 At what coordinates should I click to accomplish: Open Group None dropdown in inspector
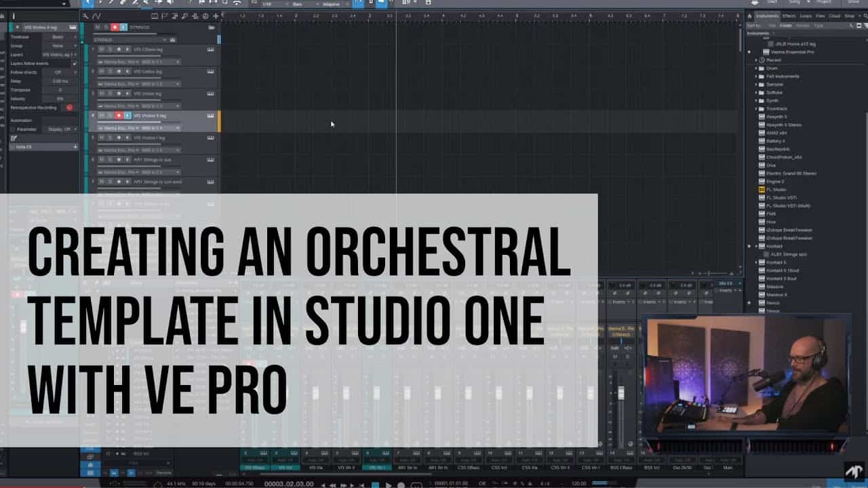[60, 45]
